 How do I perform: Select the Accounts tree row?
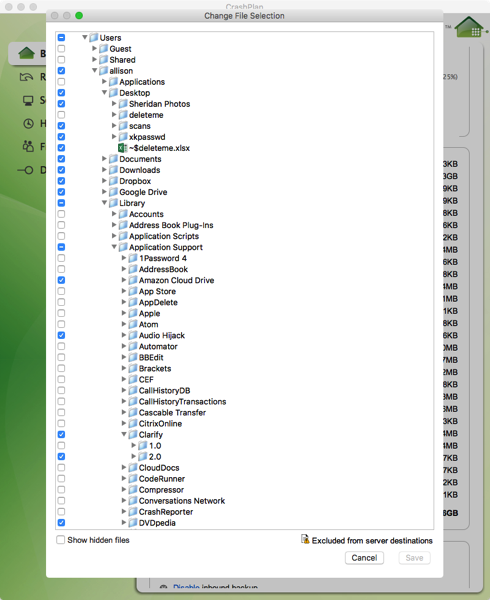245,214
